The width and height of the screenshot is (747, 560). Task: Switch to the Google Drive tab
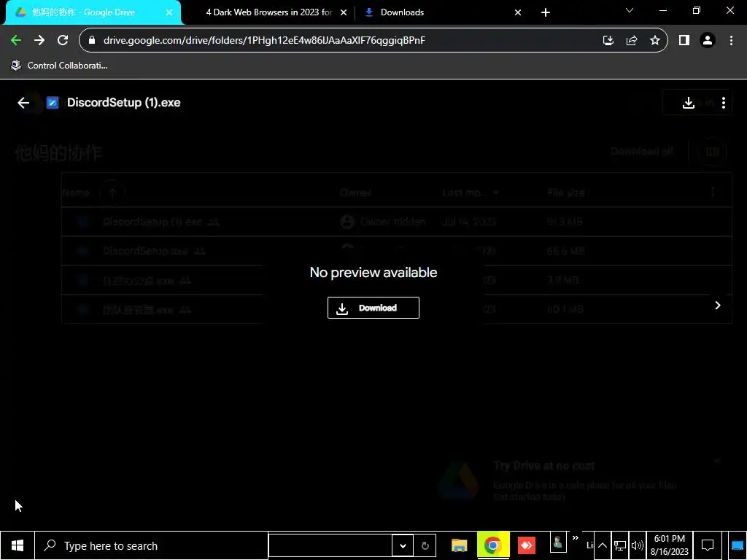[93, 12]
